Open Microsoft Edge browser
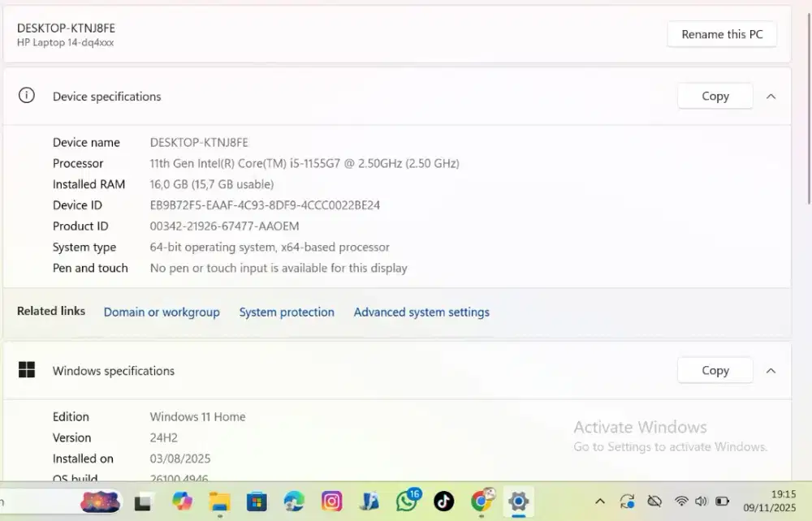Image resolution: width=812 pixels, height=521 pixels. coord(294,502)
